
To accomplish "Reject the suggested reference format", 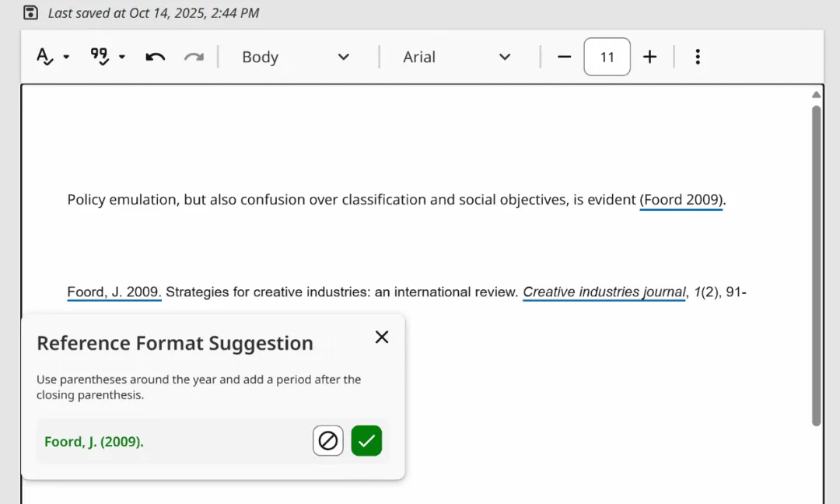I will click(328, 441).
